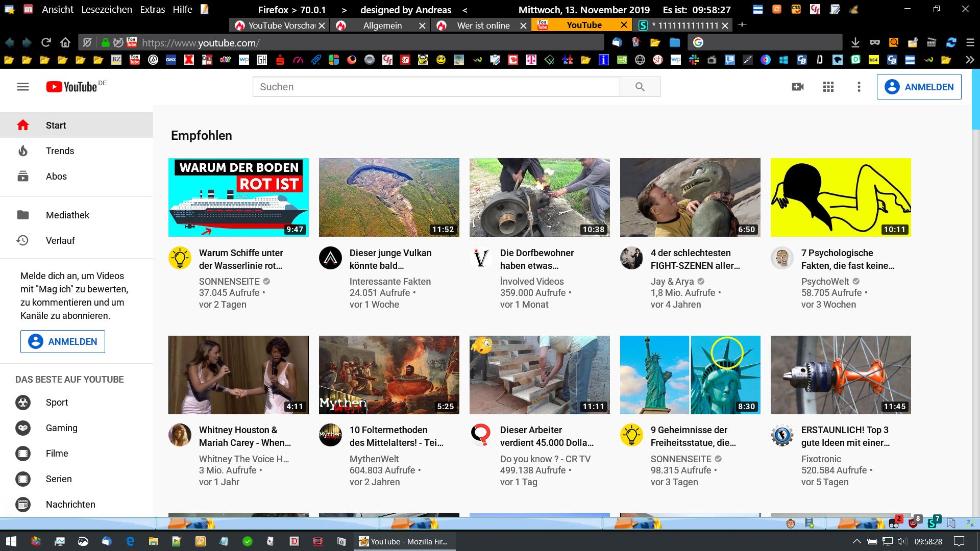The height and width of the screenshot is (551, 980).
Task: Open settings three-dot menu
Action: (x=859, y=87)
